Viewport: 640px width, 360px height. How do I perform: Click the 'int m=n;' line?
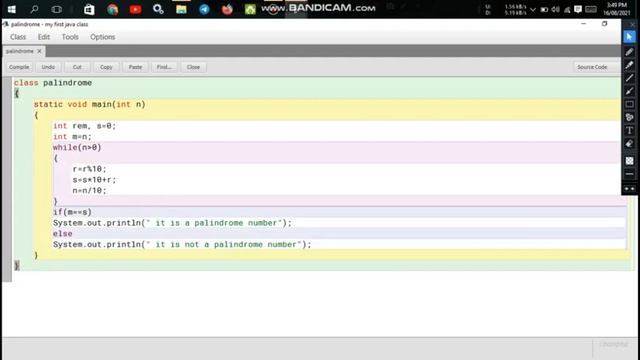coord(72,137)
